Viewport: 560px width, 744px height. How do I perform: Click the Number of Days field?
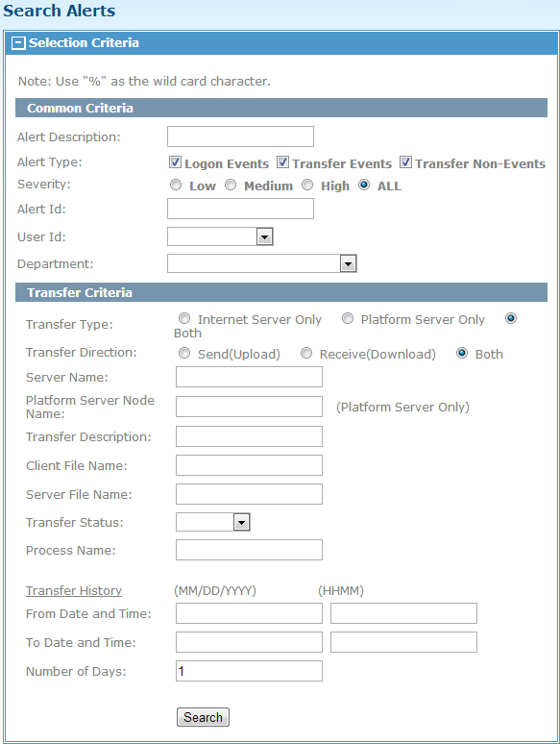click(249, 671)
